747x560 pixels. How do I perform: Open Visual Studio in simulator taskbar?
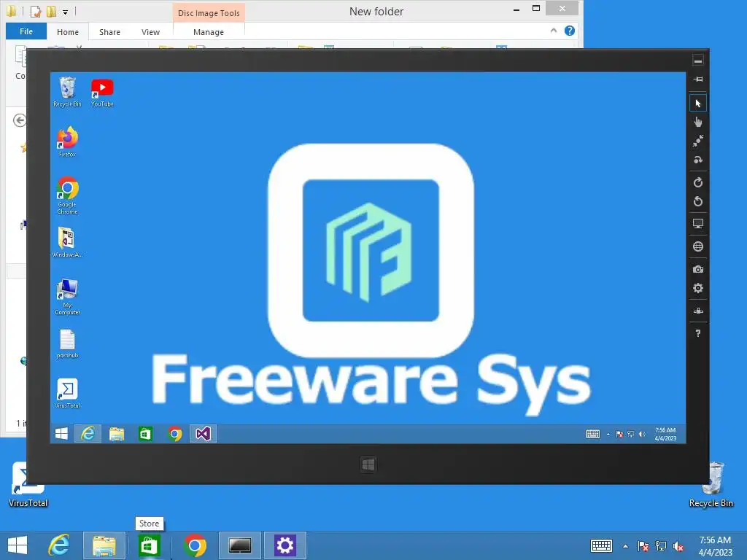[203, 434]
